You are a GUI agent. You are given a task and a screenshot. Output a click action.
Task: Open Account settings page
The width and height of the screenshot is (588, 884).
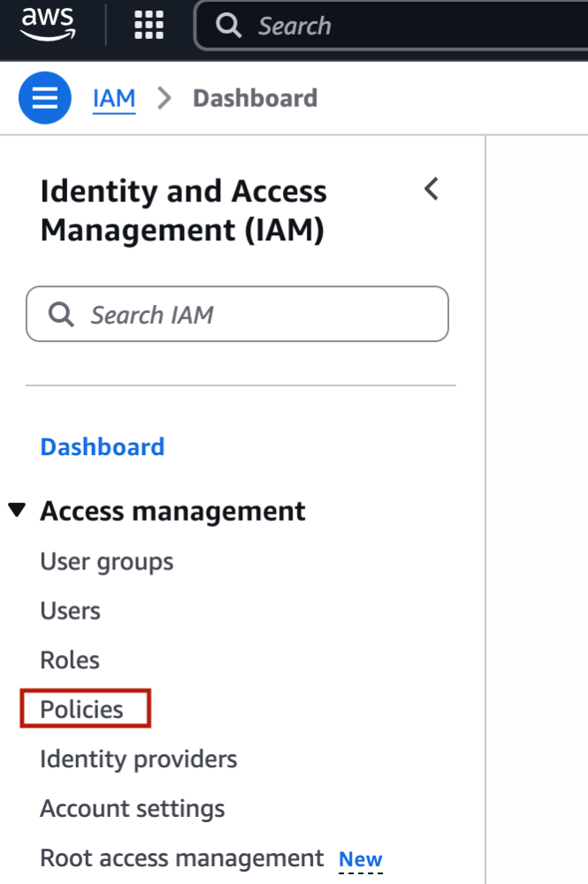pyautogui.click(x=133, y=809)
